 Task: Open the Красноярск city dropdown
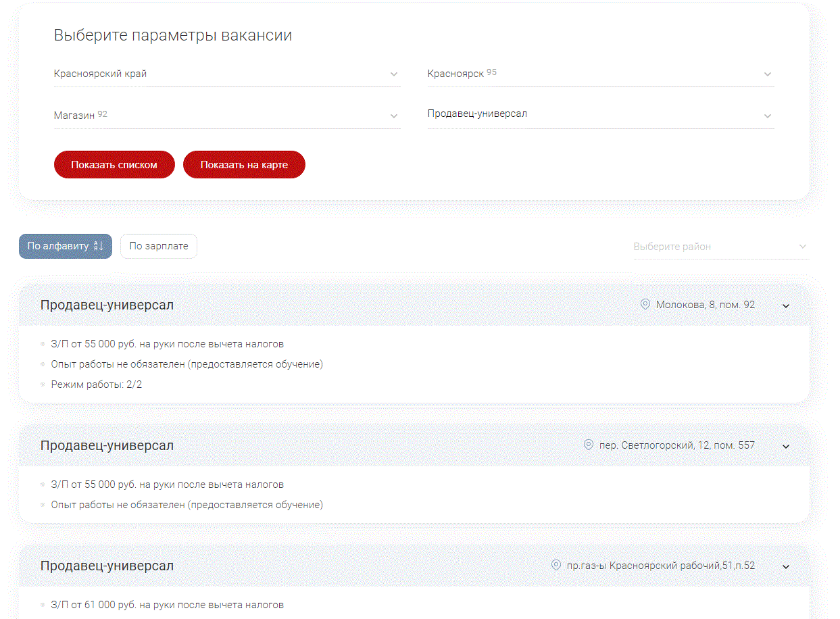coord(601,74)
